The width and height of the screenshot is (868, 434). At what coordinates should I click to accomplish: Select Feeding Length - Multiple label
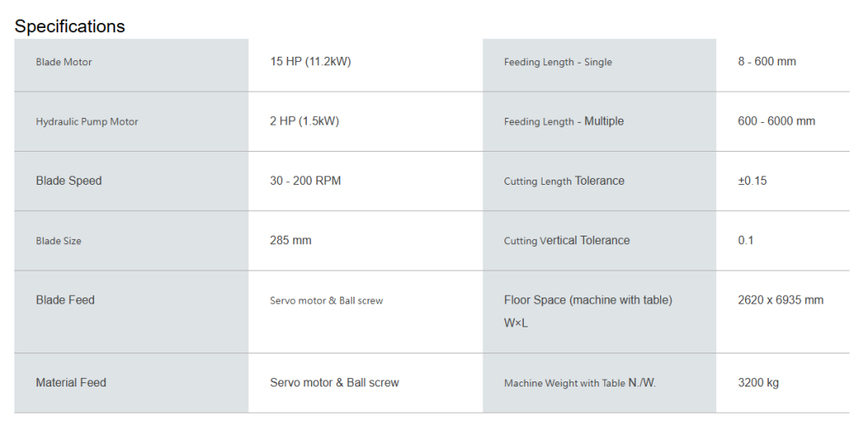point(564,121)
